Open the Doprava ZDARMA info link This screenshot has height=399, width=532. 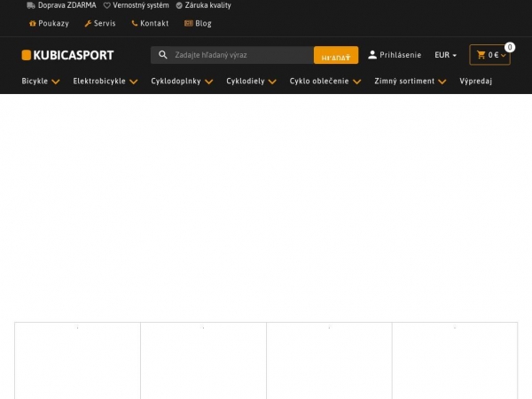(x=67, y=5)
